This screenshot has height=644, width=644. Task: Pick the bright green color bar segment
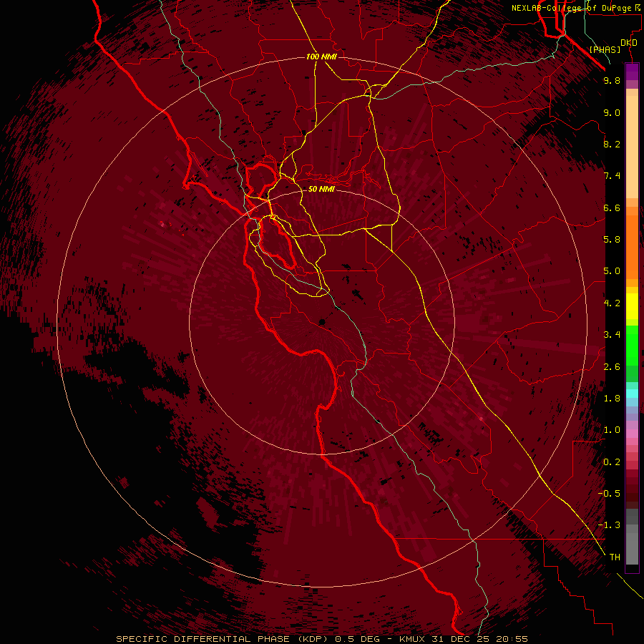[632, 345]
